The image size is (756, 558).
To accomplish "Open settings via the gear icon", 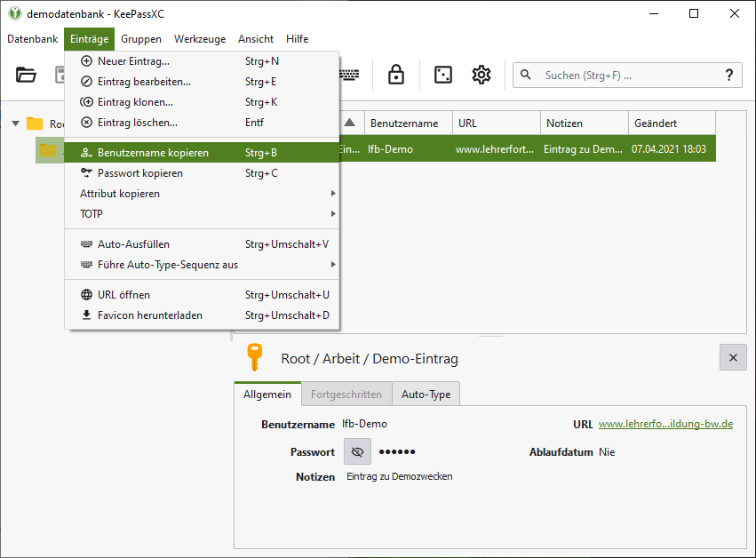I will (481, 76).
